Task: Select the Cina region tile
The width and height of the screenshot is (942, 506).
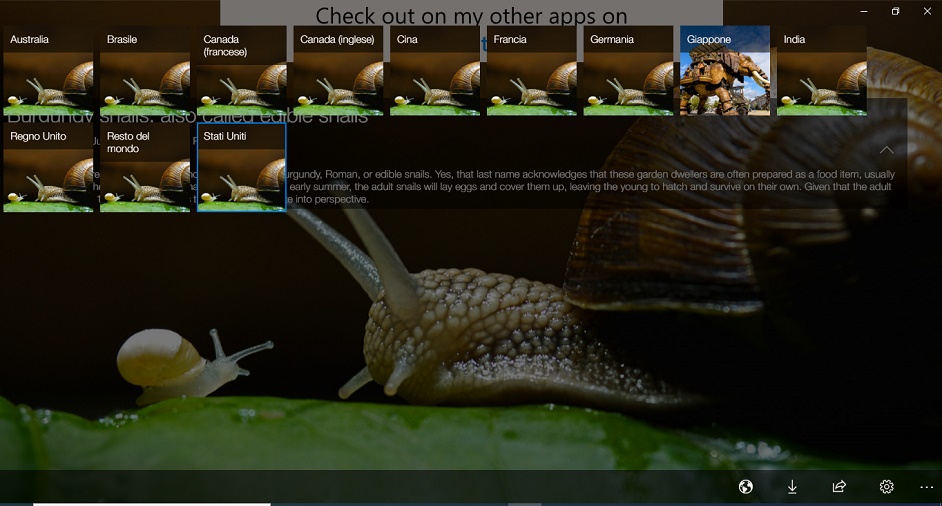Action: 435,70
